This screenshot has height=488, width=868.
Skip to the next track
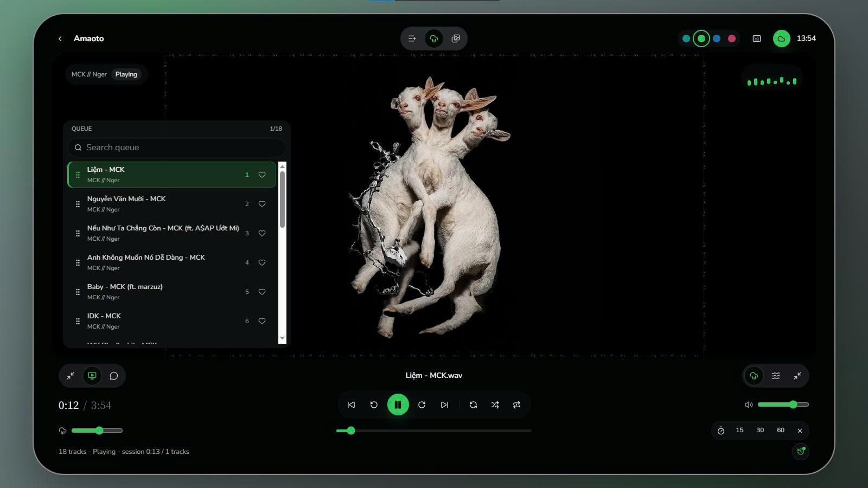(x=444, y=405)
